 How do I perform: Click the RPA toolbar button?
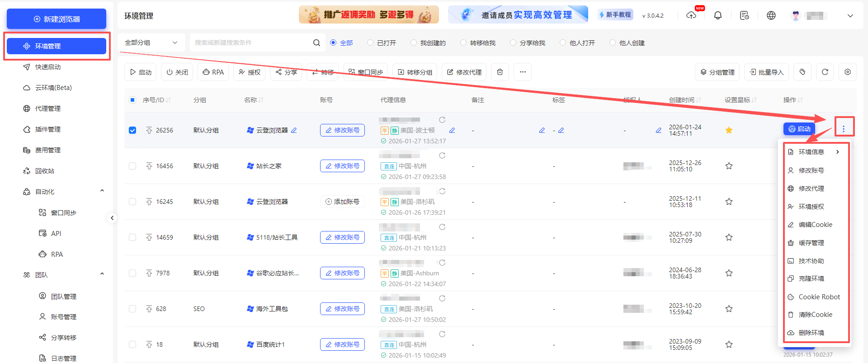[x=213, y=72]
